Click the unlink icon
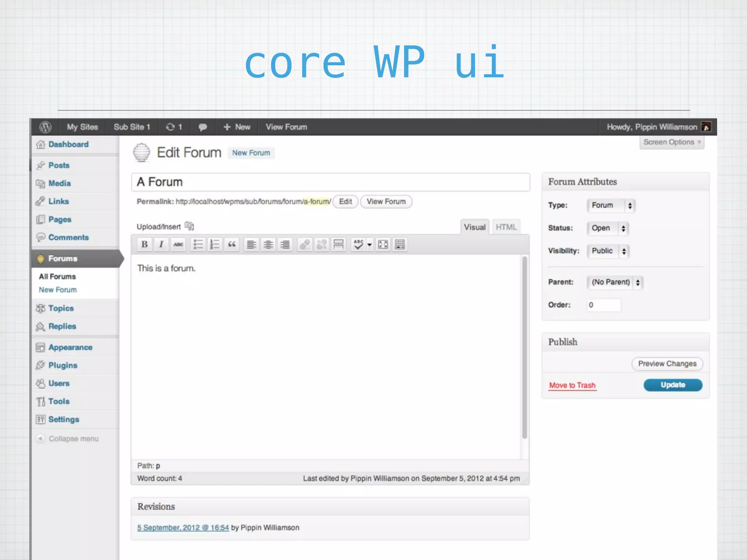This screenshot has width=747, height=560. (322, 244)
